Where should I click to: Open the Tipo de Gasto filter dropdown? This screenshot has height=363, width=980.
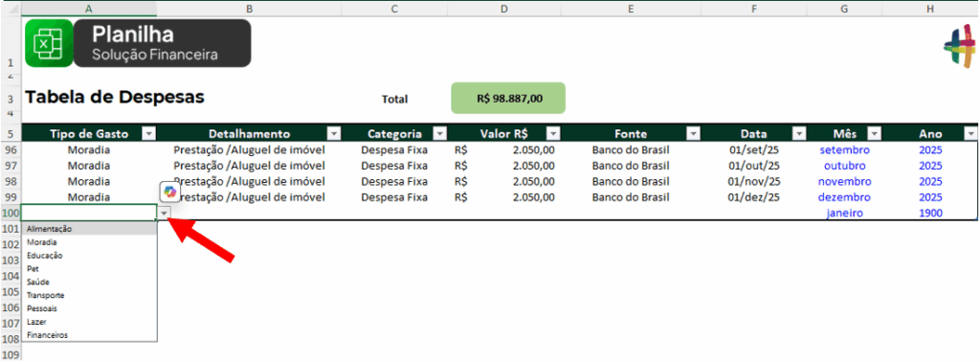click(x=149, y=134)
